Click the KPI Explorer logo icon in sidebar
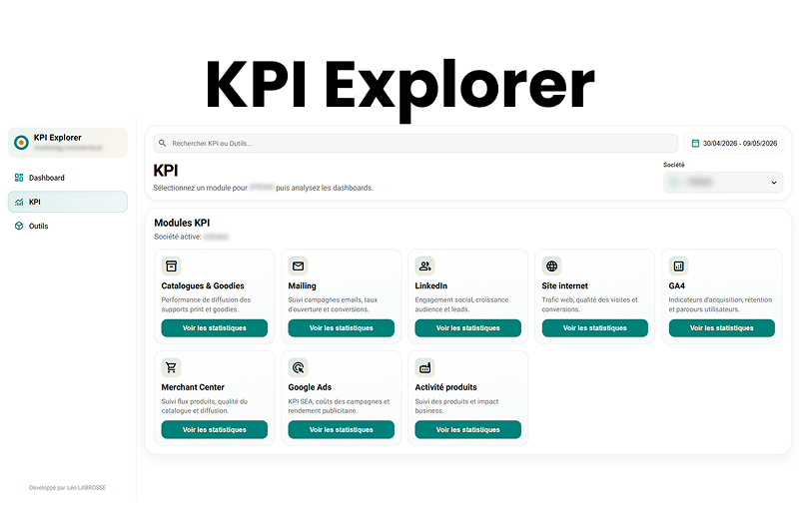 click(21, 143)
